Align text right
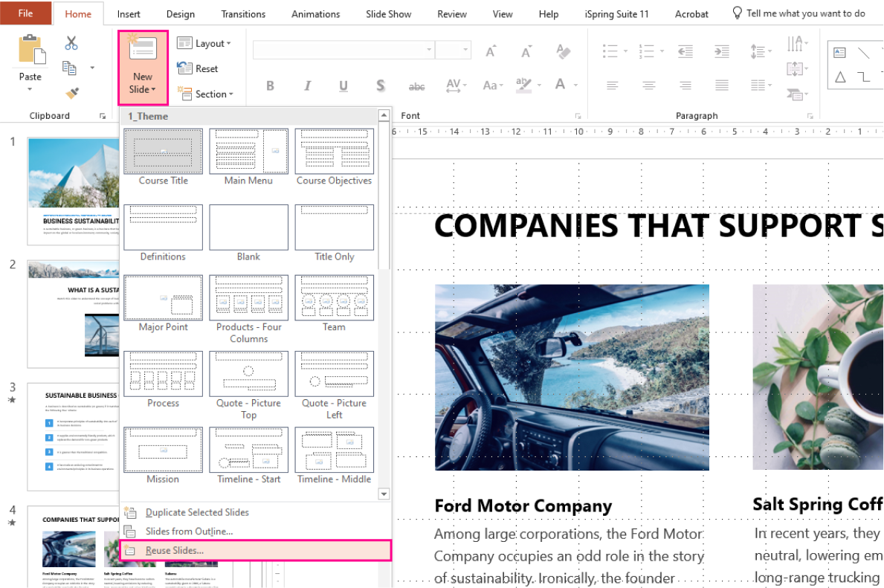This screenshot has height=588, width=884. [x=685, y=85]
